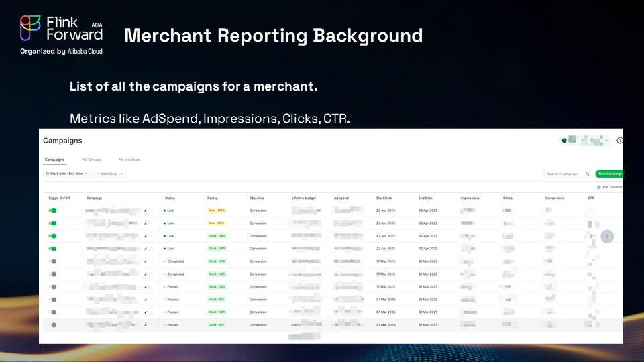Open three-dot menu for Completed Good 100% campaign

pyautogui.click(x=152, y=274)
